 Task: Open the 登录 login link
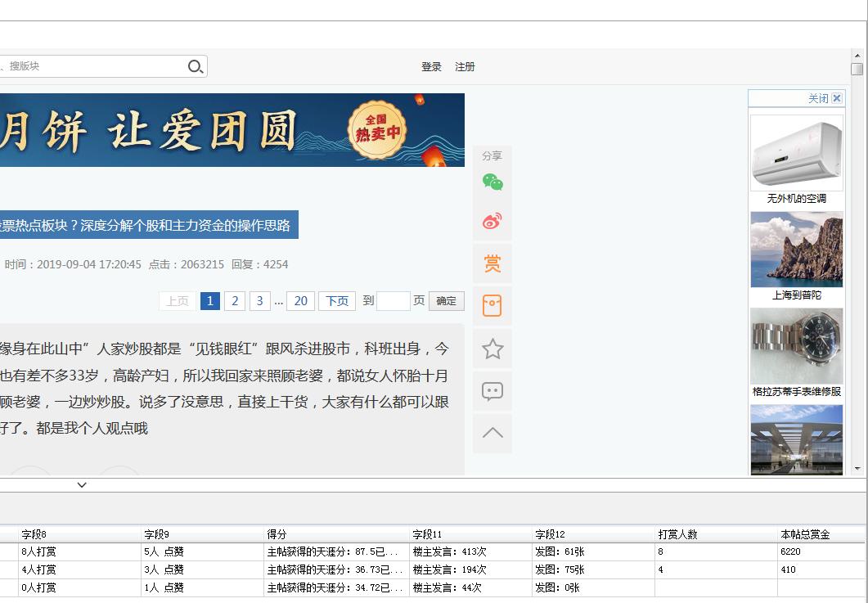[x=431, y=66]
